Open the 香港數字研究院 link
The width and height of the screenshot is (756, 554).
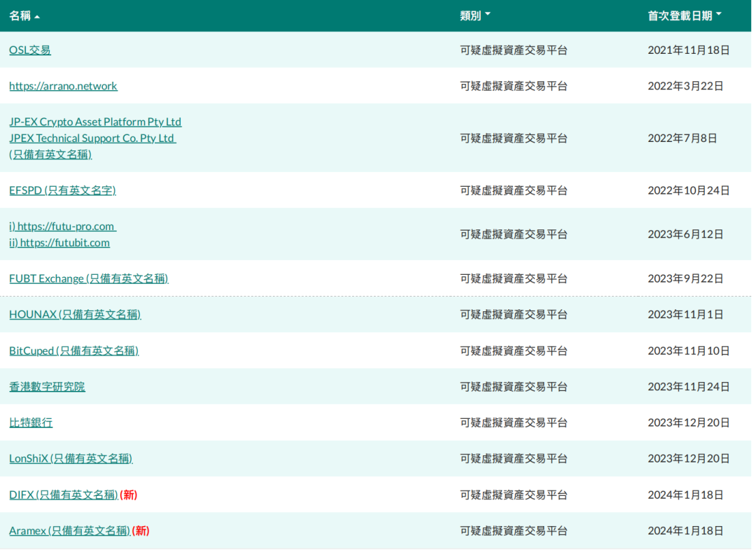(47, 387)
